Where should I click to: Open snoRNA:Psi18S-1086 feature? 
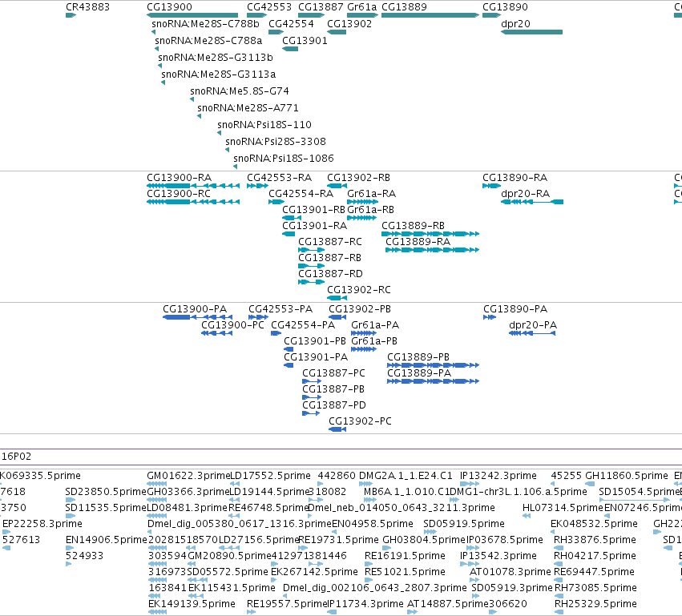pyautogui.click(x=236, y=167)
